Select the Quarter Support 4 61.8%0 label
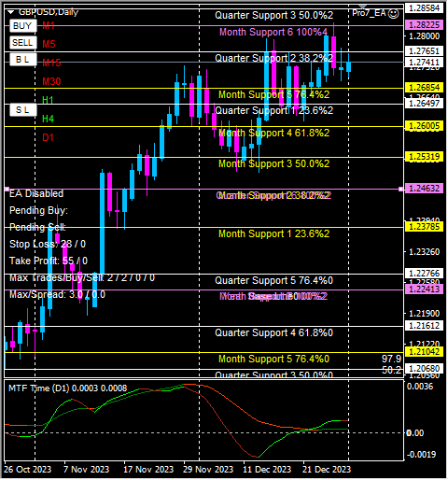Viewport: 448px width, 480px height. [x=273, y=332]
